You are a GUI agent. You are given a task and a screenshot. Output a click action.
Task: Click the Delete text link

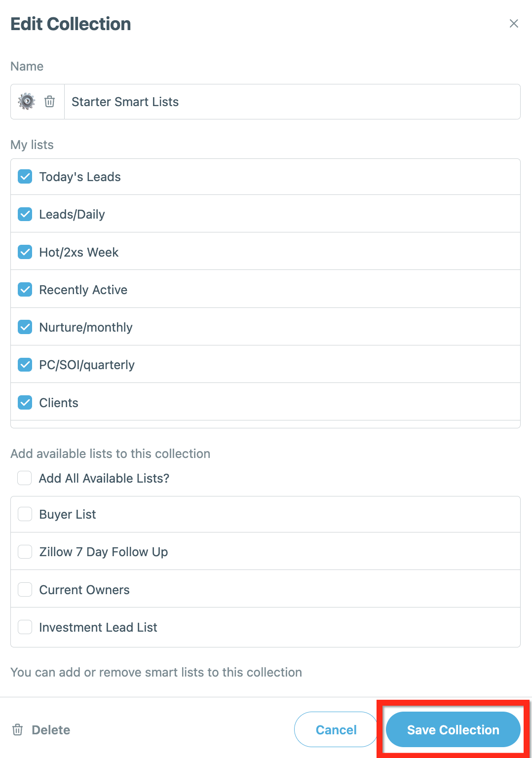(51, 730)
